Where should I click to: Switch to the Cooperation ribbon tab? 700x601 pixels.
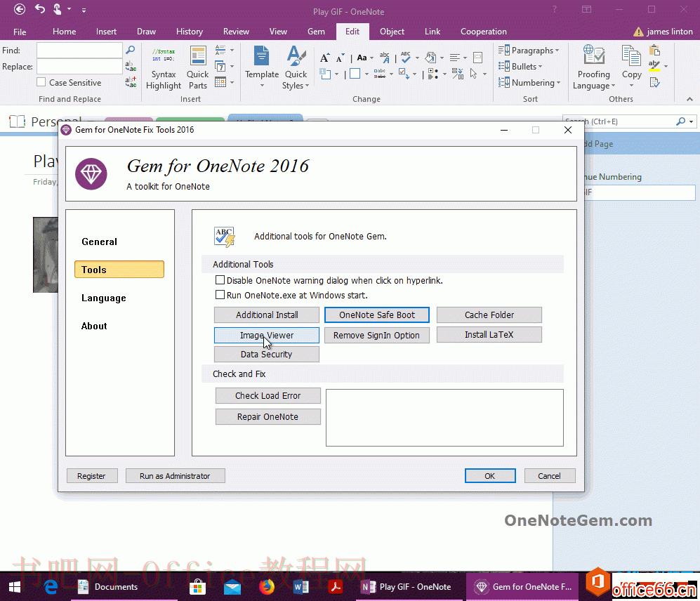484,32
